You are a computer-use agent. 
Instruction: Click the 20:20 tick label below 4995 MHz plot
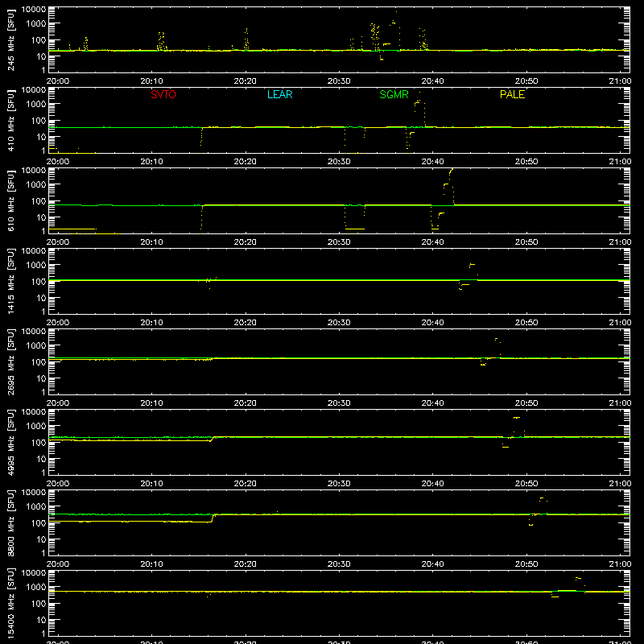pos(246,484)
